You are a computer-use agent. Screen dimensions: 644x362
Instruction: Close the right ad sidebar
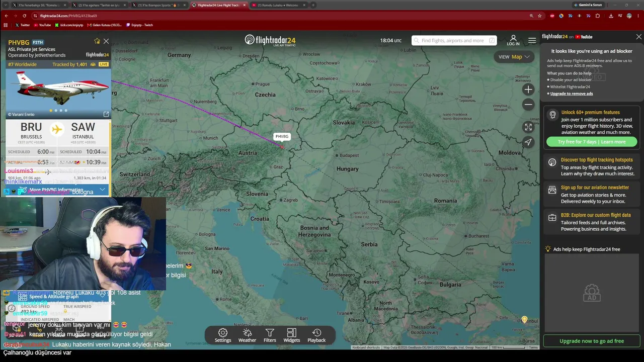point(639,37)
